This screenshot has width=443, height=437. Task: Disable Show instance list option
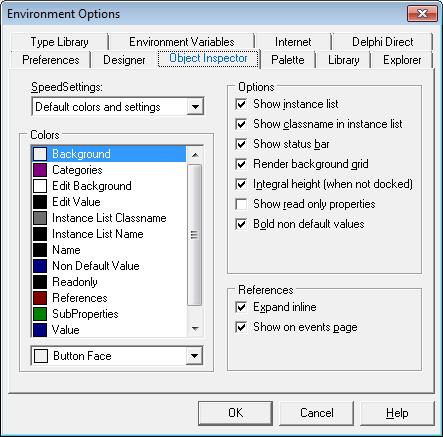tap(241, 104)
